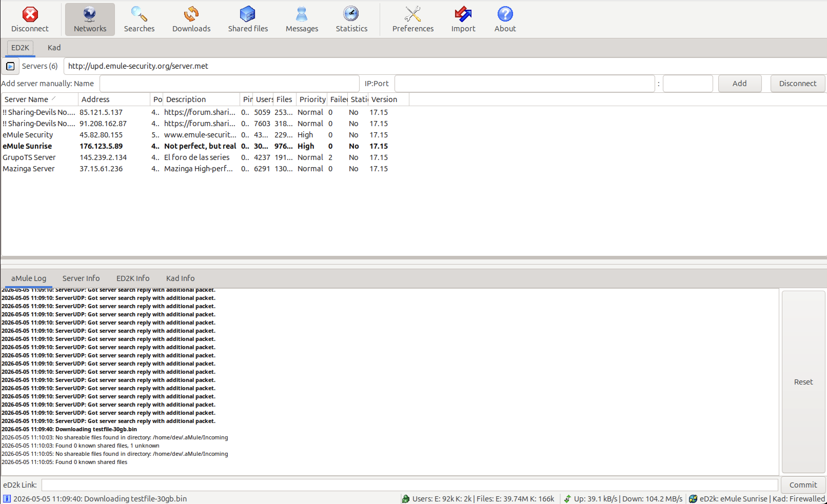
Task: Click log line 'Found 0 known shared files, 1 unknown'
Action: point(81,446)
